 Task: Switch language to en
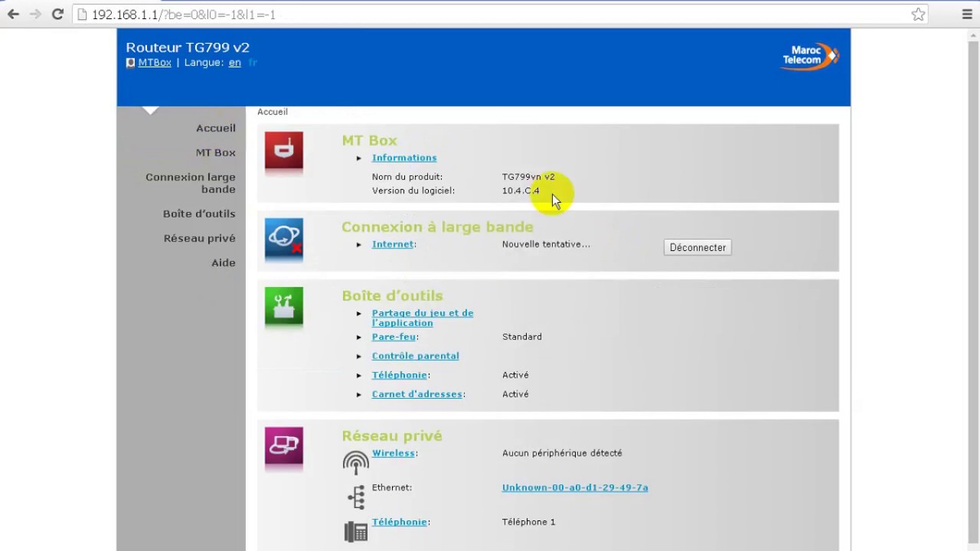(235, 63)
